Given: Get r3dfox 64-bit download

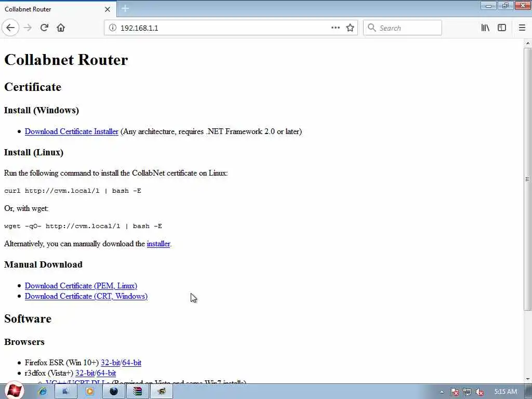Looking at the screenshot, I should 106,373.
